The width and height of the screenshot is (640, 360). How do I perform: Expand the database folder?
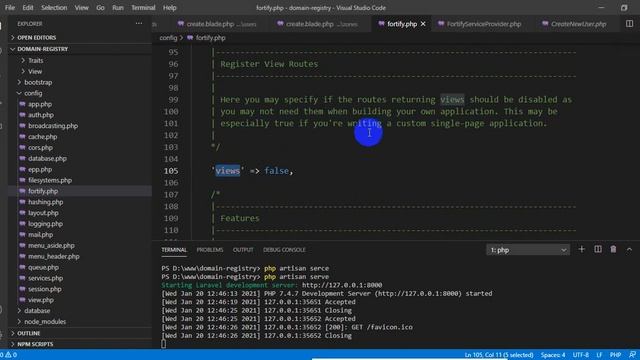[37, 311]
